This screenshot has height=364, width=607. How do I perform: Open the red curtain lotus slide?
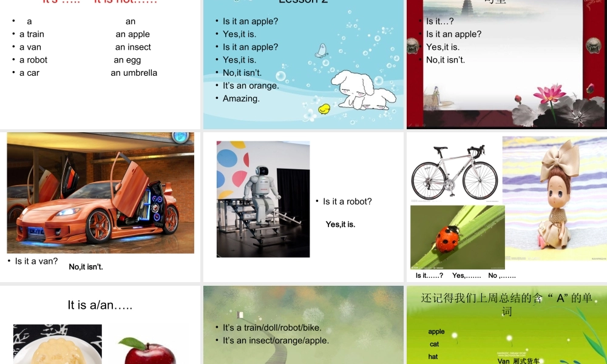(507, 64)
